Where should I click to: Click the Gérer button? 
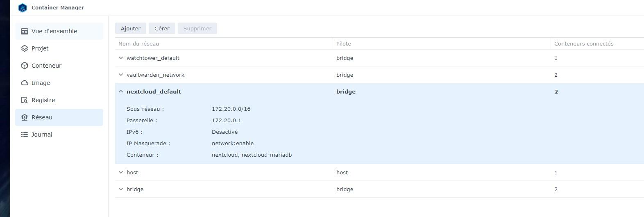[162, 28]
